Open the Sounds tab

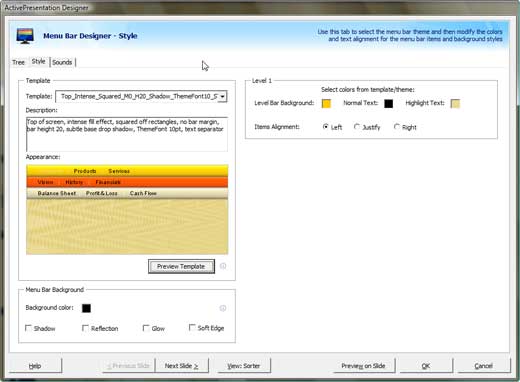pyautogui.click(x=62, y=62)
